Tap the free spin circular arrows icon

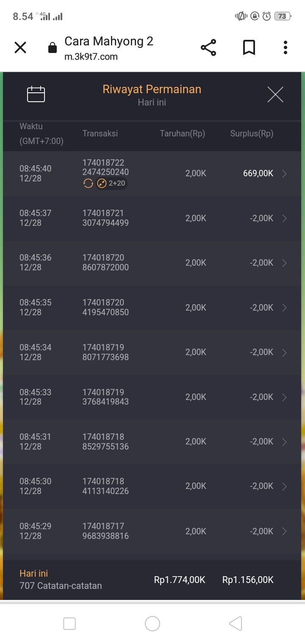pos(88,183)
